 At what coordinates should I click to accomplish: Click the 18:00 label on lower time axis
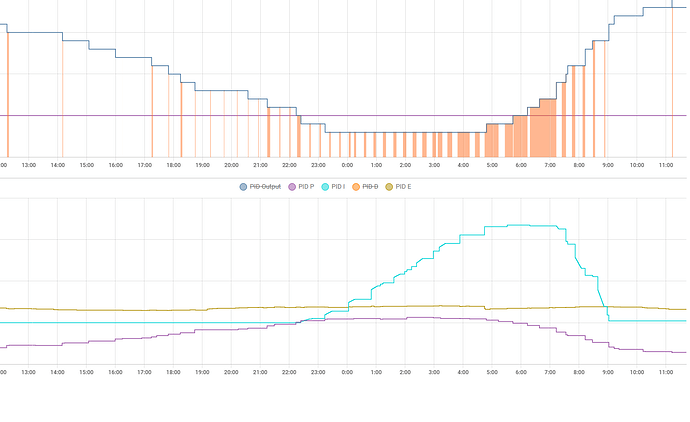pos(173,372)
